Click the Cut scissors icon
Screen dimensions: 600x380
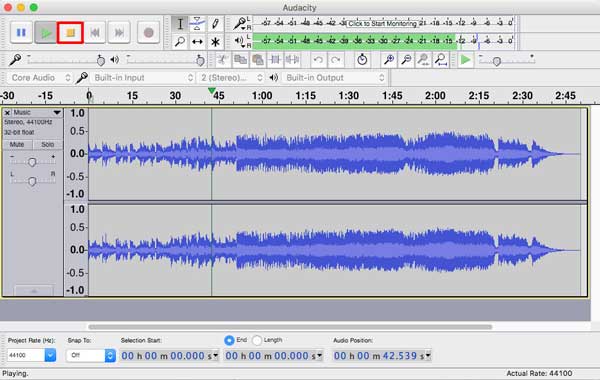coord(222,60)
